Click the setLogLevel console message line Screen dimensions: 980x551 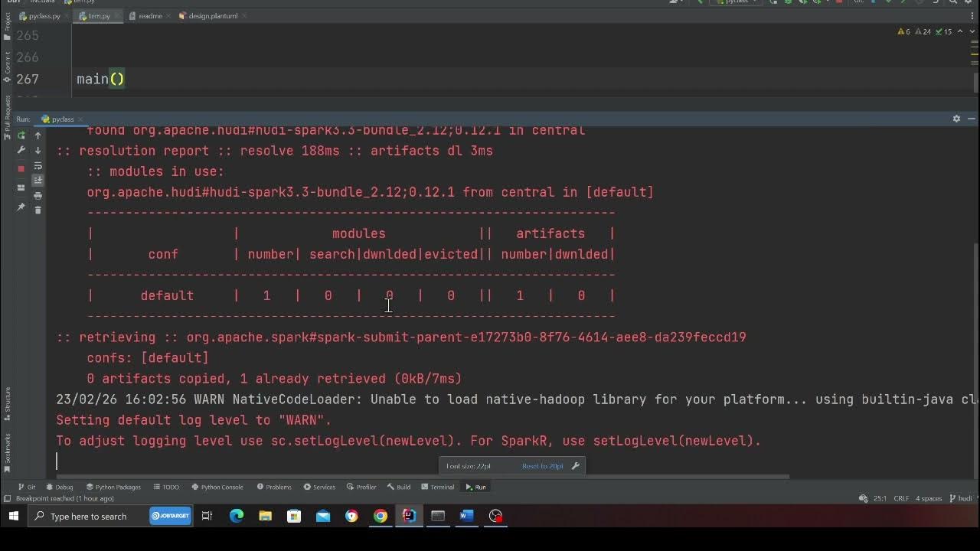[x=409, y=441]
